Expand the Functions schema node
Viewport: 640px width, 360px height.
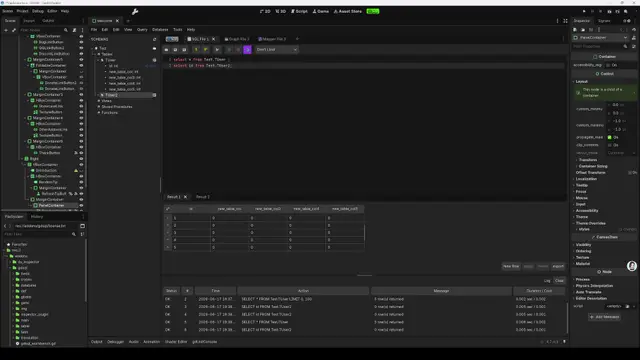pyautogui.click(x=98, y=113)
